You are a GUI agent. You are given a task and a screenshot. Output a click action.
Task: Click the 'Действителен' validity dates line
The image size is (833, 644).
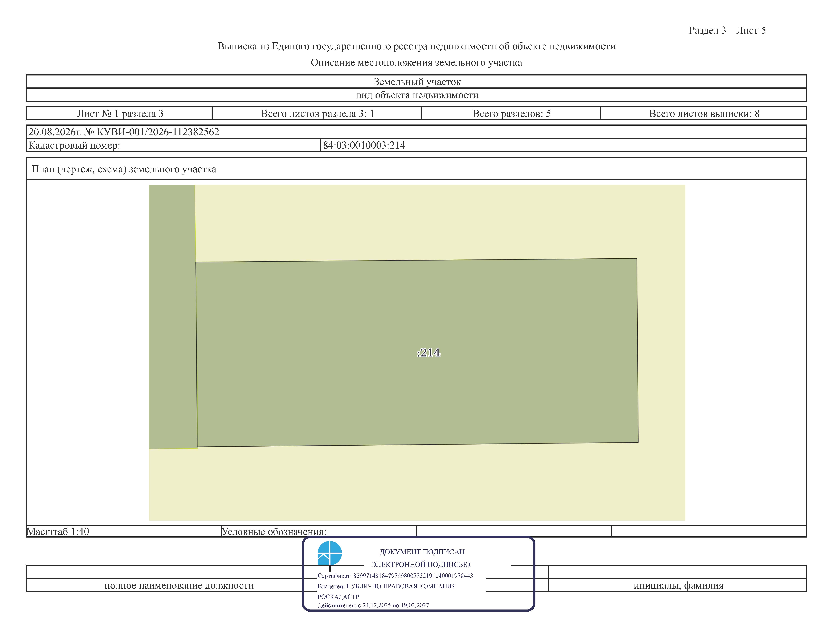pos(373,605)
